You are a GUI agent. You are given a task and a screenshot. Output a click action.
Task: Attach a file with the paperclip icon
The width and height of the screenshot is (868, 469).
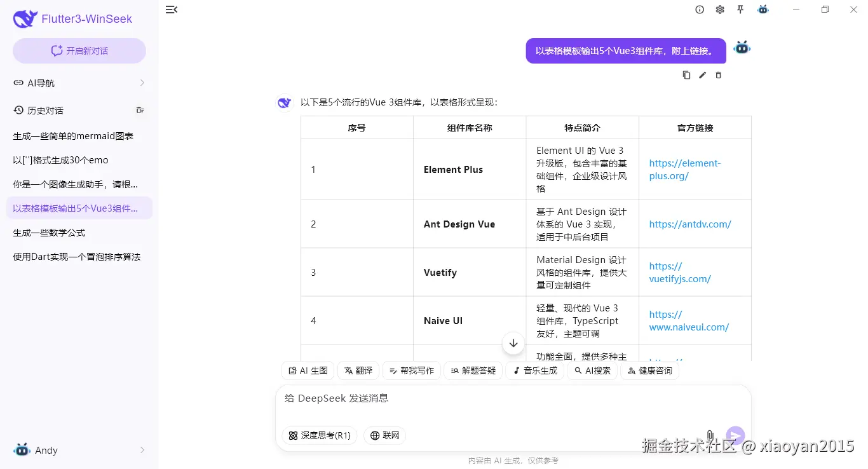coord(710,435)
